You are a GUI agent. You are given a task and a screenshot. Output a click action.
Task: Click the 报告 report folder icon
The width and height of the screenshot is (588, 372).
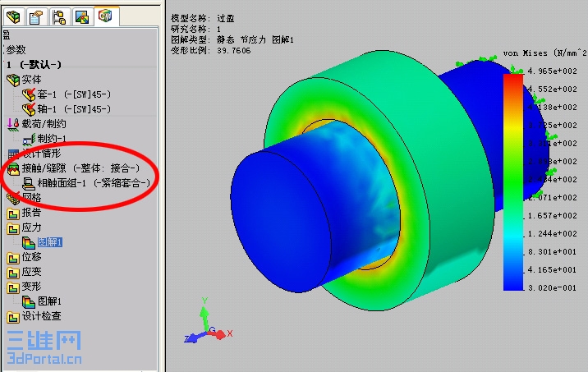pyautogui.click(x=13, y=214)
